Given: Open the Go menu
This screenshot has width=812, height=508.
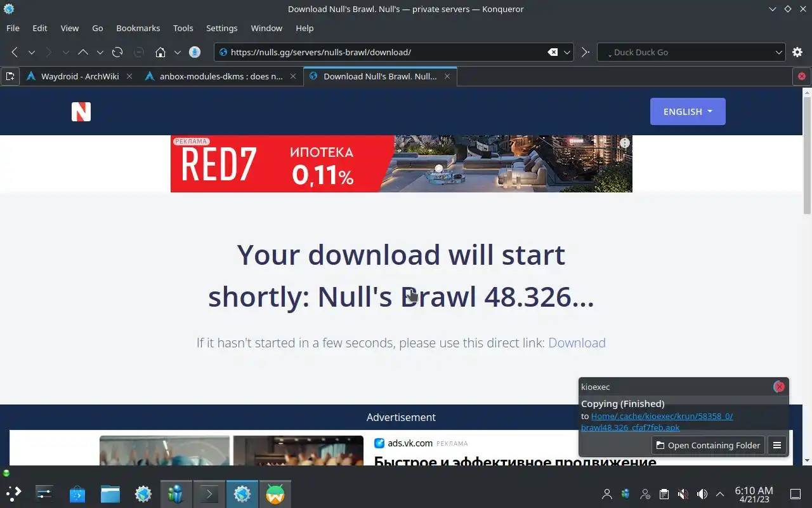Looking at the screenshot, I should [x=98, y=28].
